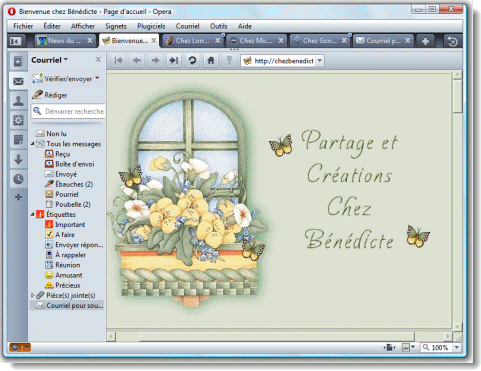Click the http://chezbenedict address field
Screen dimensions: 481x371
pyautogui.click(x=284, y=61)
